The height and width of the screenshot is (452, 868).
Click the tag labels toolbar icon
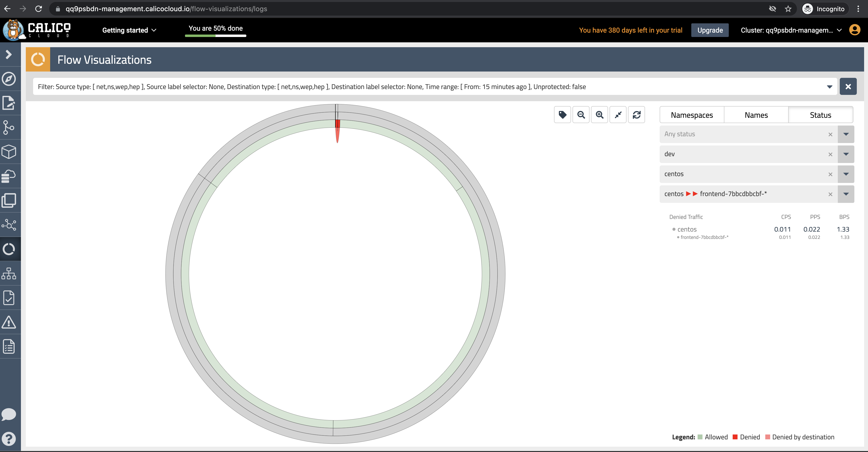[x=562, y=115]
